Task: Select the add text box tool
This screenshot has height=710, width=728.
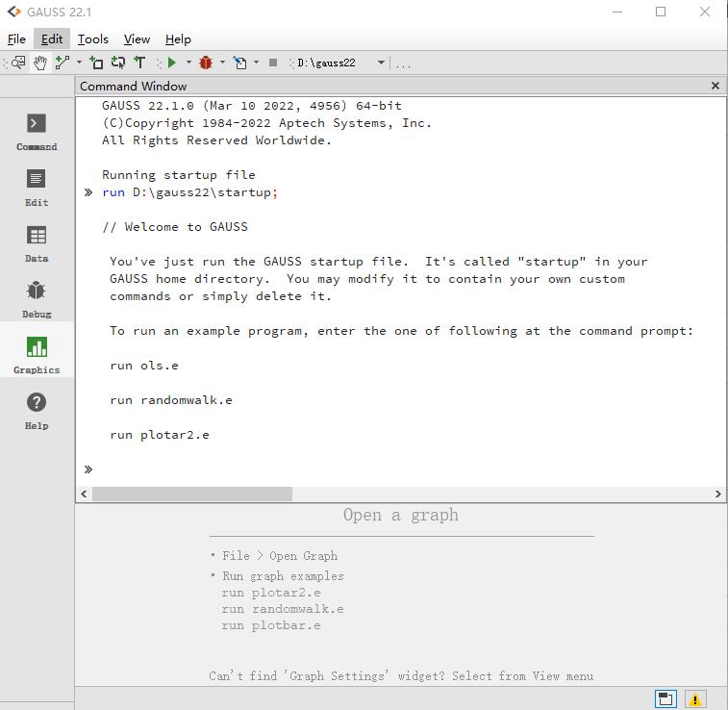Action: 139,63
